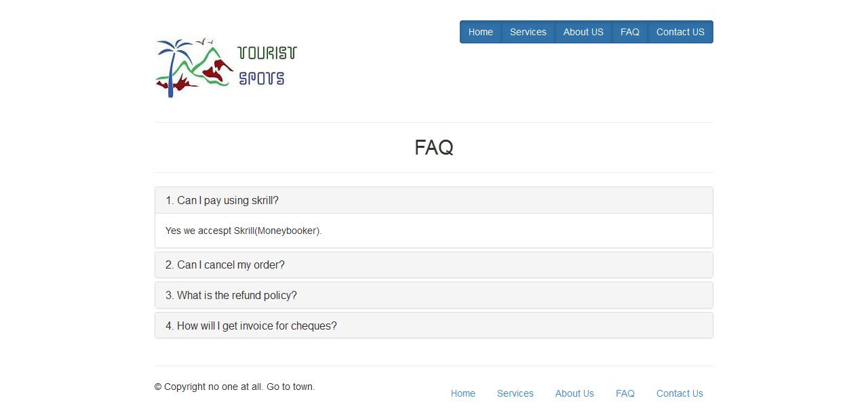Viewport: 868px width, 413px height.
Task: Click the FAQ footer link
Action: click(625, 393)
